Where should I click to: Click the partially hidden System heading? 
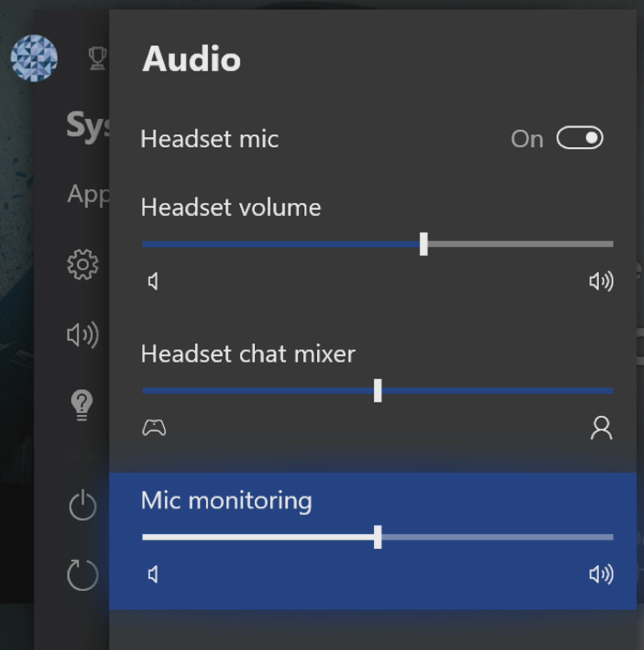[87, 125]
